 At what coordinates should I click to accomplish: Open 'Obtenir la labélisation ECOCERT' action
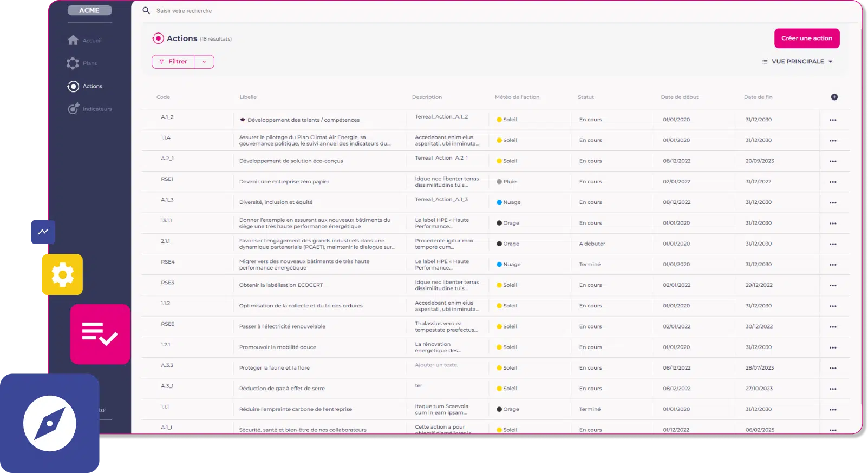[281, 285]
